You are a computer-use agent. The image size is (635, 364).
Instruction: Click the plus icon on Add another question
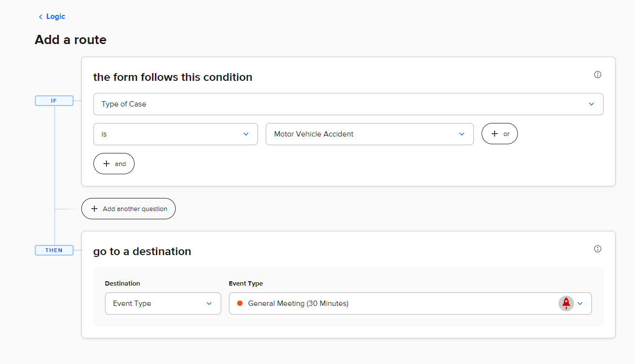(x=94, y=209)
